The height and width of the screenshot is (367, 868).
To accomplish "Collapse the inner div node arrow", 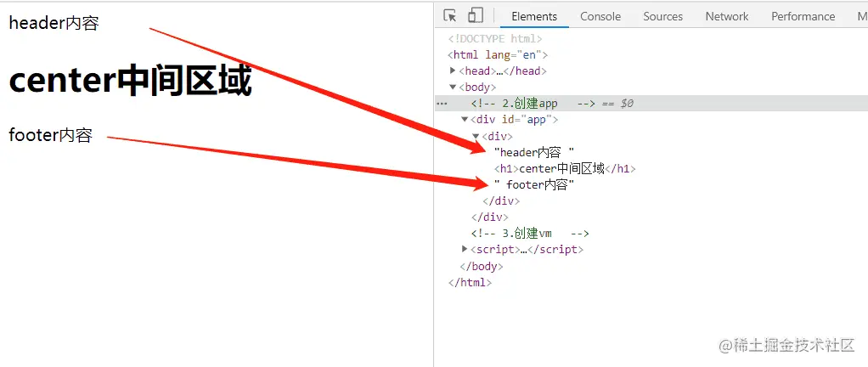I will [x=476, y=136].
